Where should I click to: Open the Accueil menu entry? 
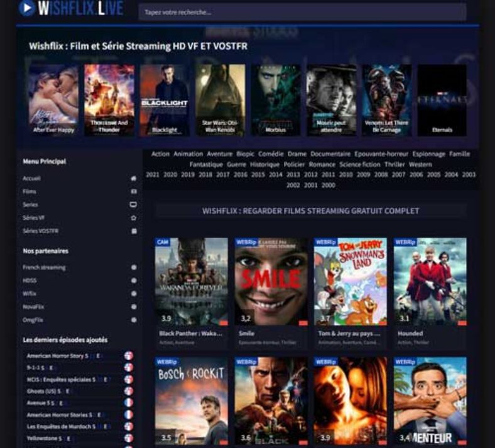tap(31, 178)
